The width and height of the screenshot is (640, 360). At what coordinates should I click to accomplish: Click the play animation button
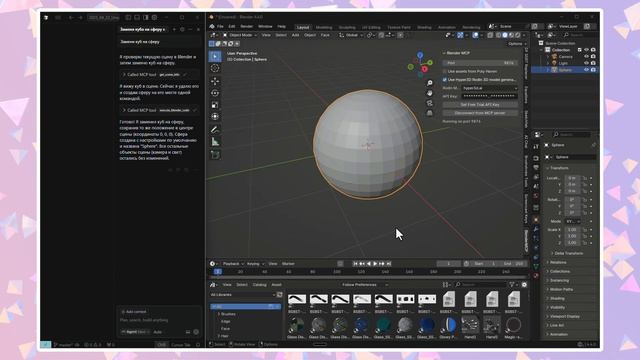point(375,264)
